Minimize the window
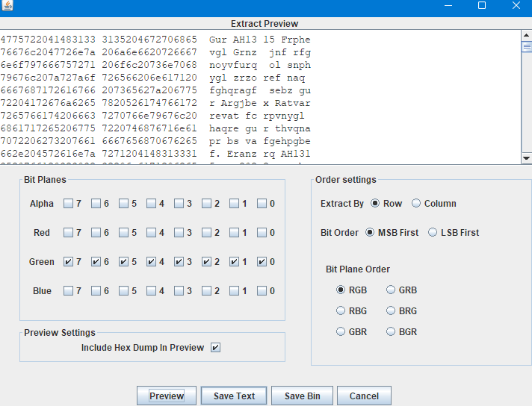 tap(448, 5)
